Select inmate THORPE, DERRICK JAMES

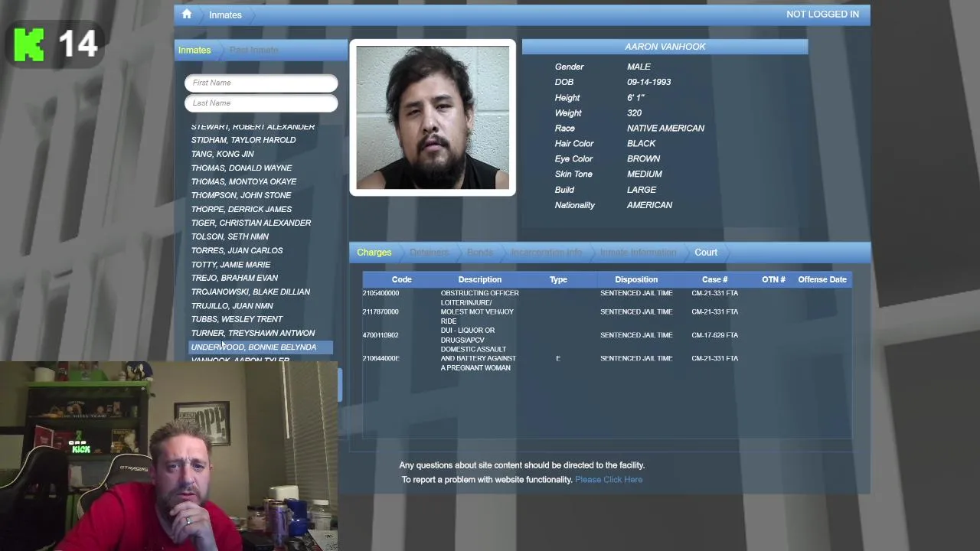[x=241, y=209]
